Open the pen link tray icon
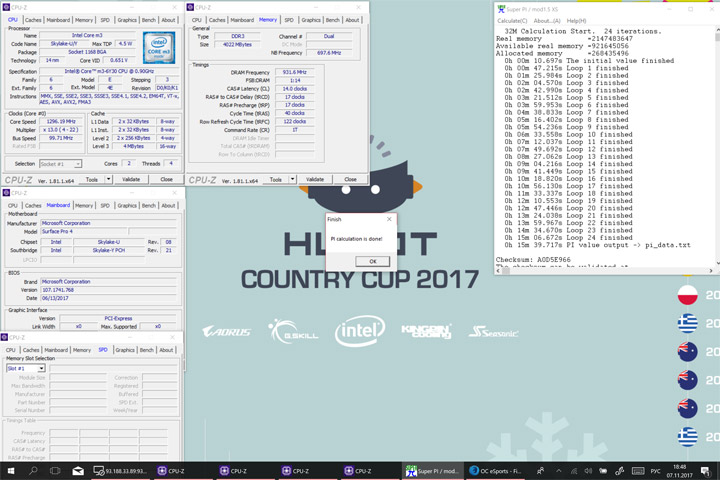 tap(619, 471)
